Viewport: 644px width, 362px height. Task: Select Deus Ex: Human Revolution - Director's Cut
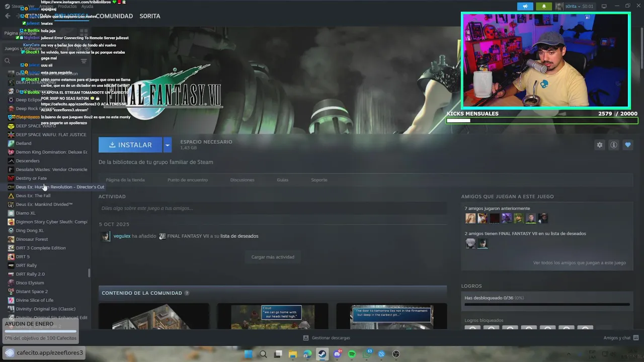click(59, 187)
